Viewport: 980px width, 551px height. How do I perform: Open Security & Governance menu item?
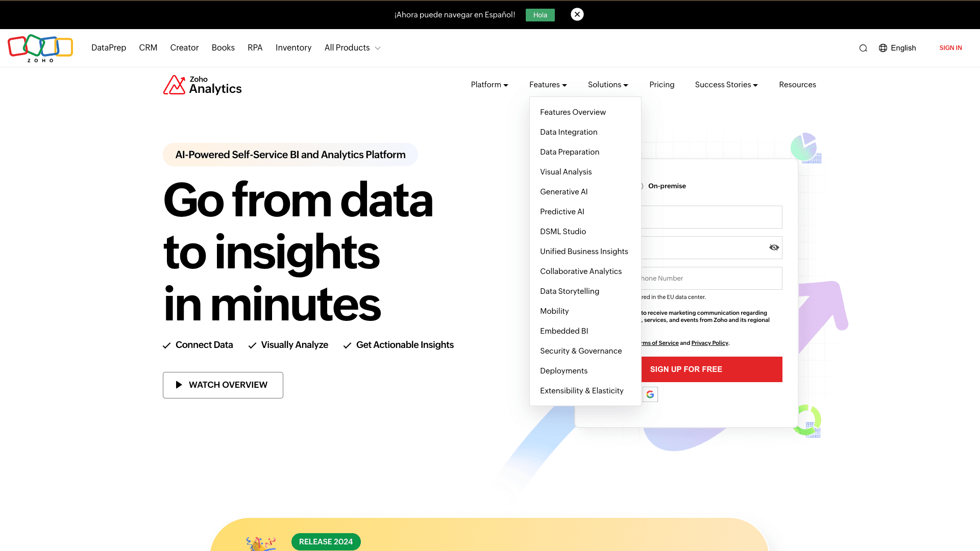(581, 351)
